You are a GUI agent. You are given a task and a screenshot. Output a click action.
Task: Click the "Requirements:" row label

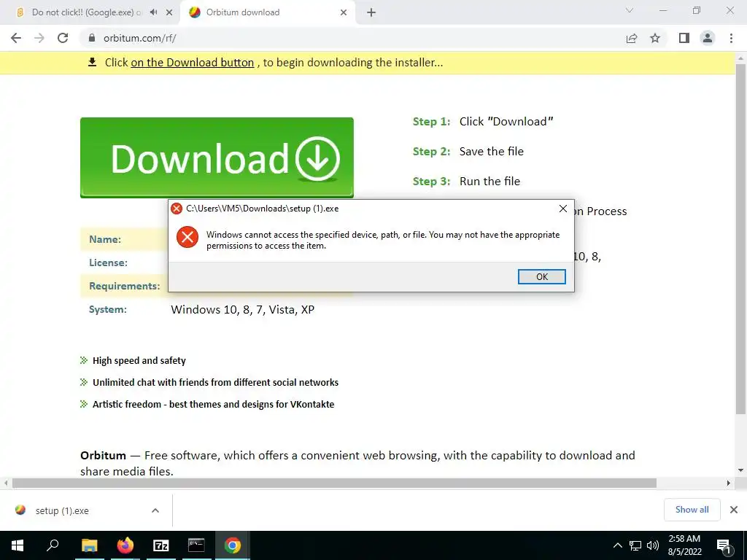124,286
